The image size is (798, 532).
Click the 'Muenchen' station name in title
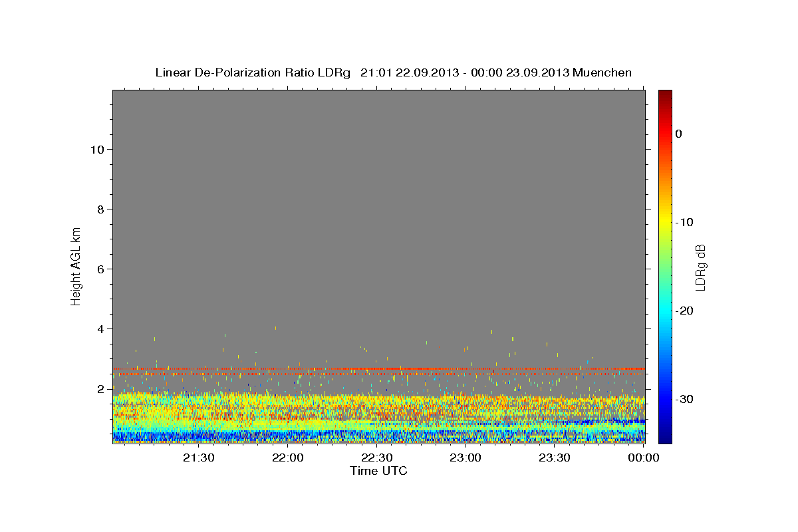click(602, 72)
